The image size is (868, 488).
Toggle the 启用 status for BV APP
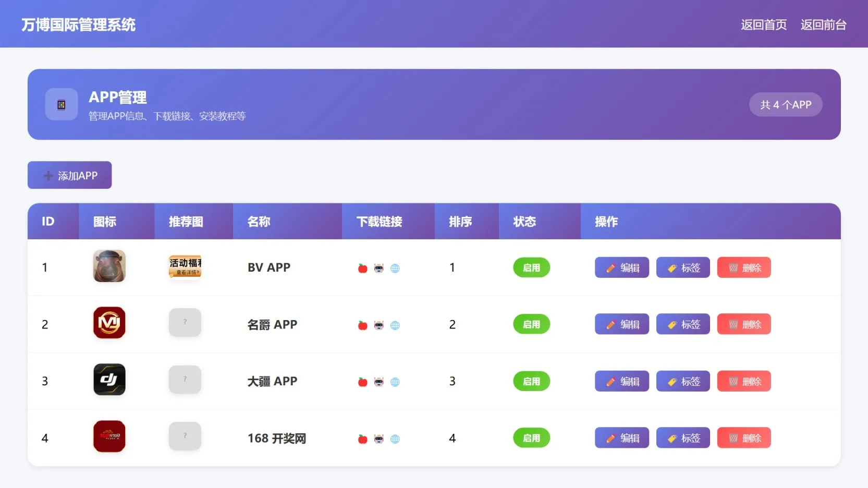pyautogui.click(x=531, y=267)
